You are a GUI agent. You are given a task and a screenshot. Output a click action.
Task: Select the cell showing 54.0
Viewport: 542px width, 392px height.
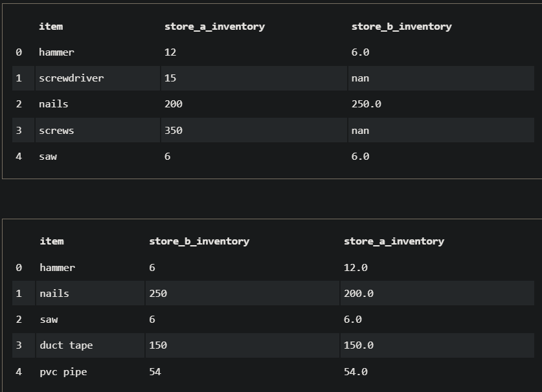coord(356,372)
